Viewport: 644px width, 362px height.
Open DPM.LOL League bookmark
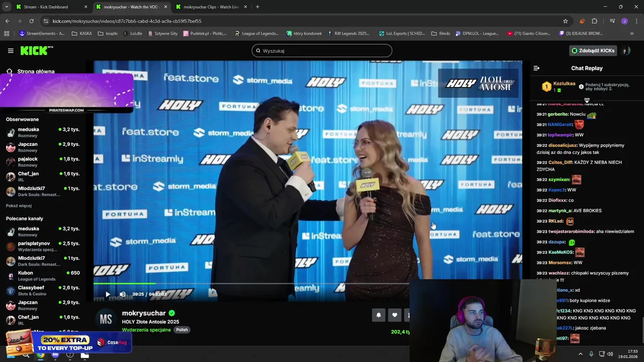(x=477, y=34)
